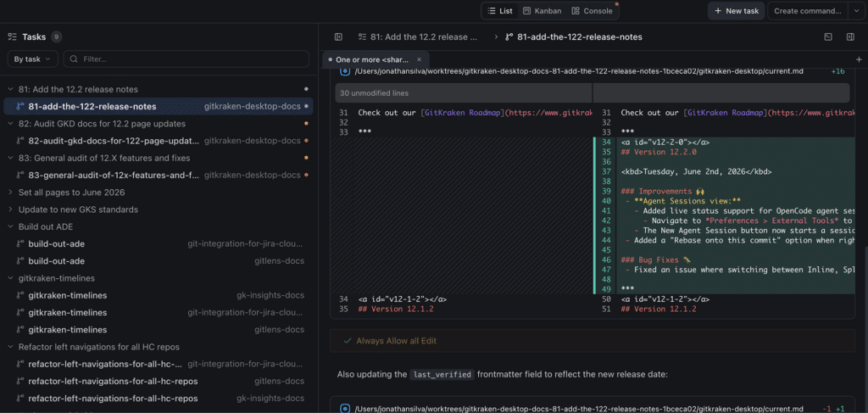
Task: Toggle the right sidebar panel icon
Action: (x=850, y=37)
